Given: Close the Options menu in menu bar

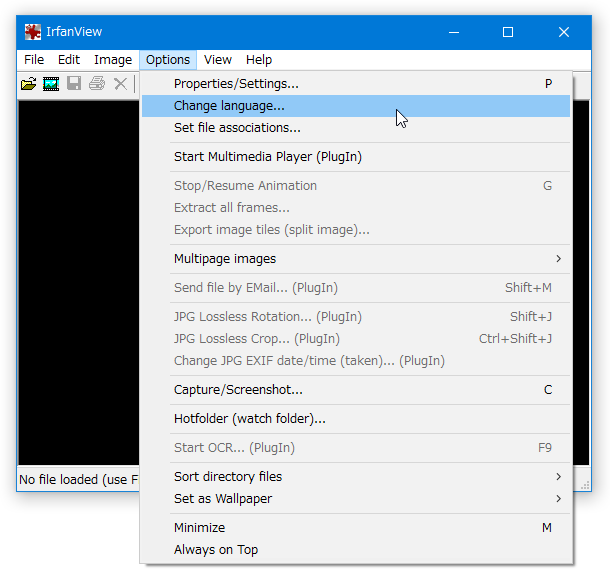Looking at the screenshot, I should (x=168, y=60).
